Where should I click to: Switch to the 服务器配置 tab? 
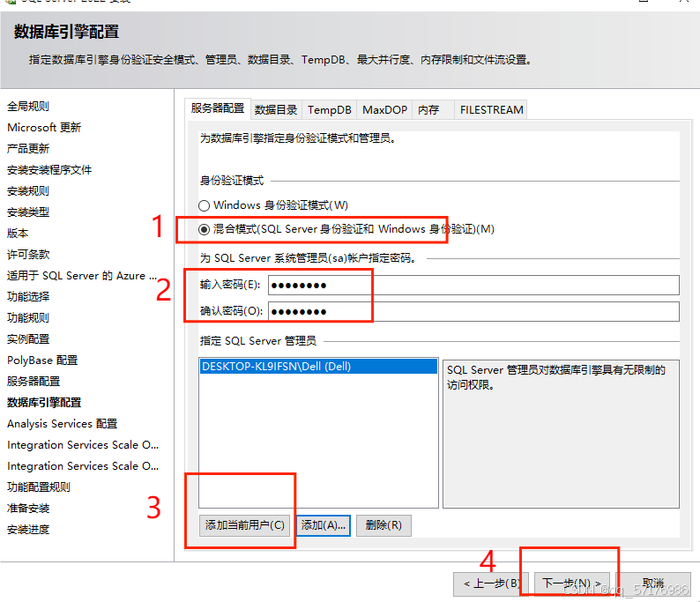[x=218, y=108]
